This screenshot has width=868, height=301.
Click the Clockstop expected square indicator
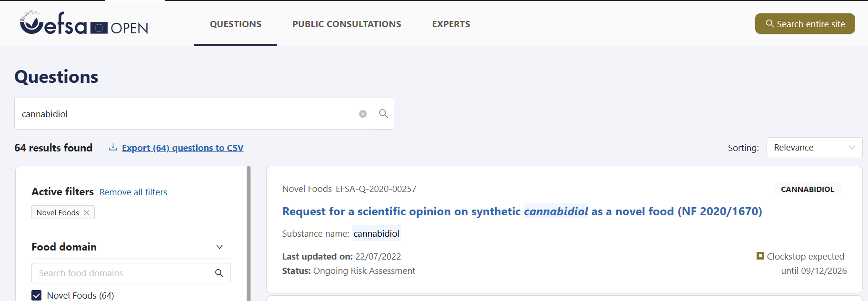point(760,256)
